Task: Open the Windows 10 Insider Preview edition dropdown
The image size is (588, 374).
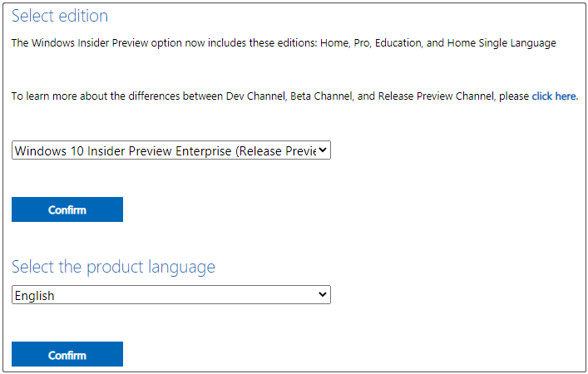Action: pos(171,150)
